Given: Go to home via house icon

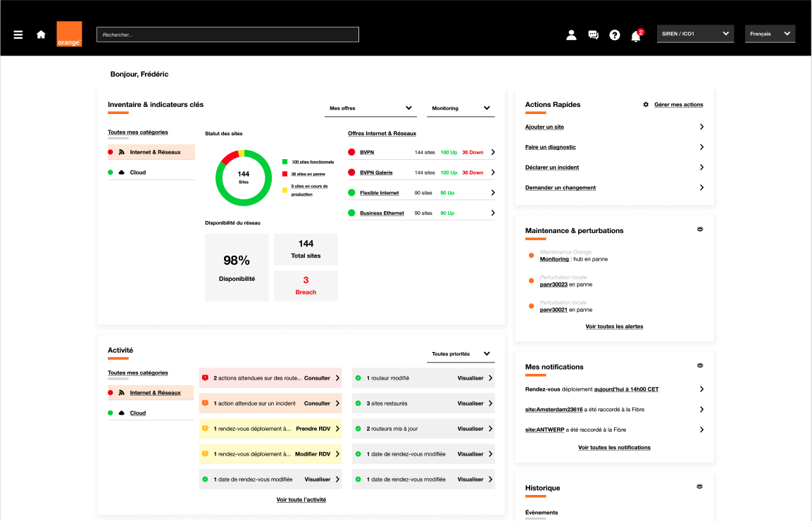Looking at the screenshot, I should pyautogui.click(x=41, y=34).
